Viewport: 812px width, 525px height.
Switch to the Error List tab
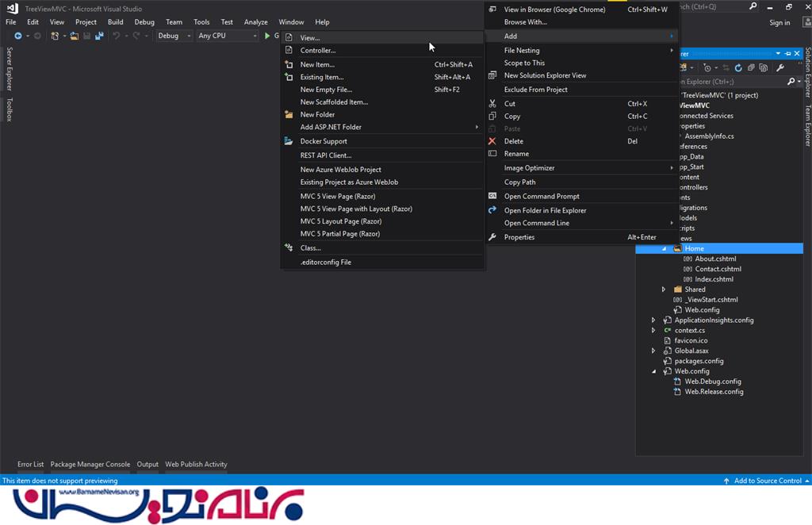click(x=31, y=465)
